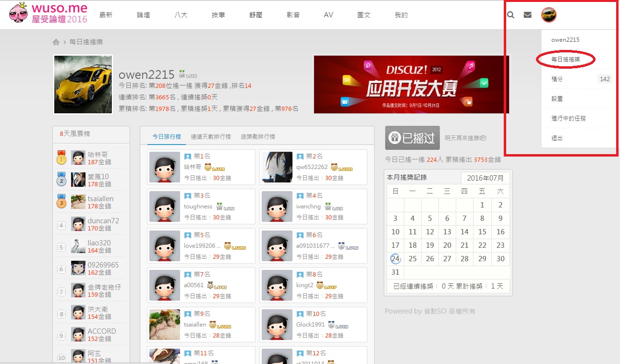The image size is (620, 364).
Task: Click the home icon in breadcrumb
Action: 56,42
